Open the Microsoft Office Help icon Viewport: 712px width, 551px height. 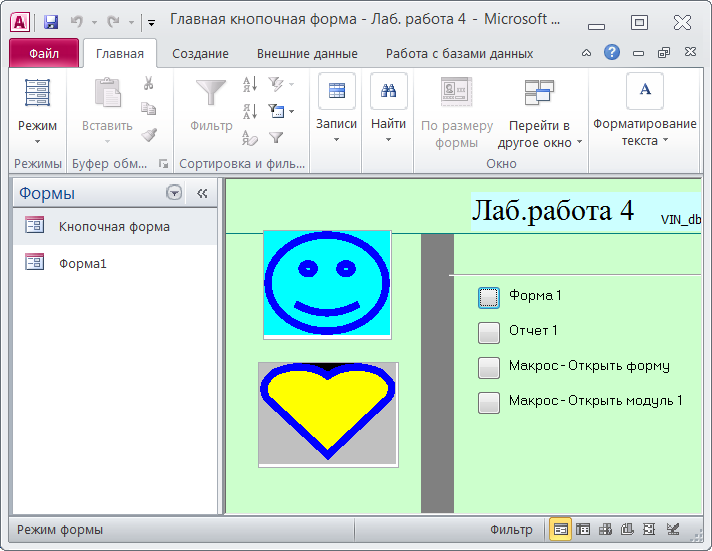coord(612,53)
